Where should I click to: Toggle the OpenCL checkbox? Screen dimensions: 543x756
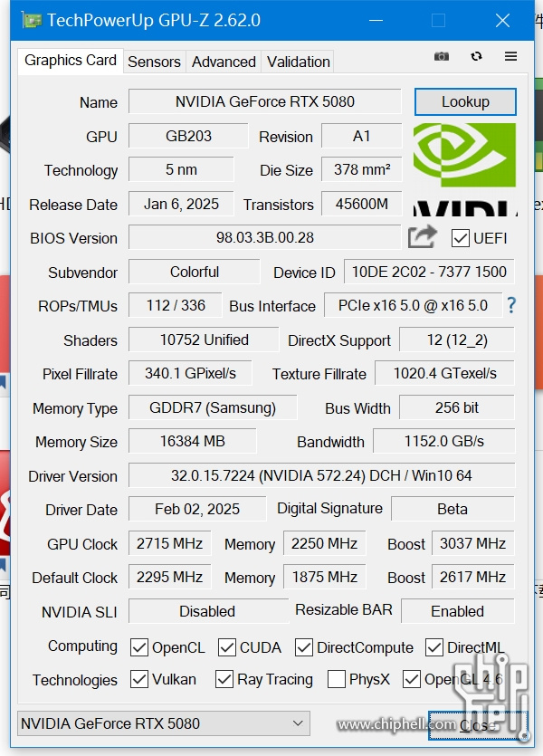[x=139, y=647]
